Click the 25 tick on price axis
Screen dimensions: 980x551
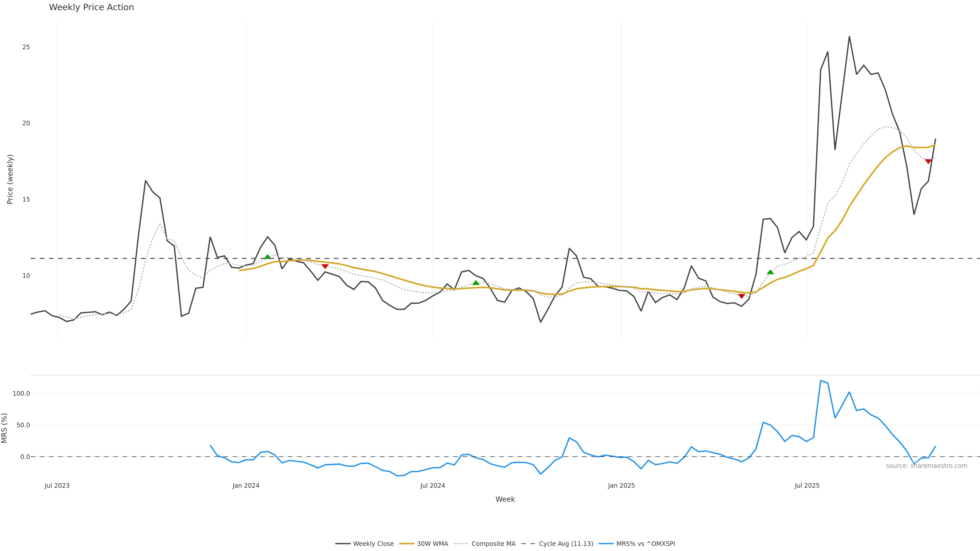(26, 47)
